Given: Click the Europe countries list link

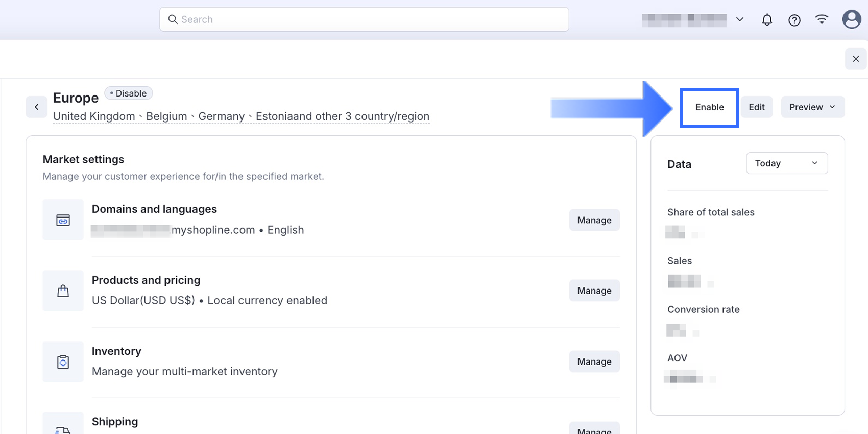Looking at the screenshot, I should pyautogui.click(x=241, y=116).
